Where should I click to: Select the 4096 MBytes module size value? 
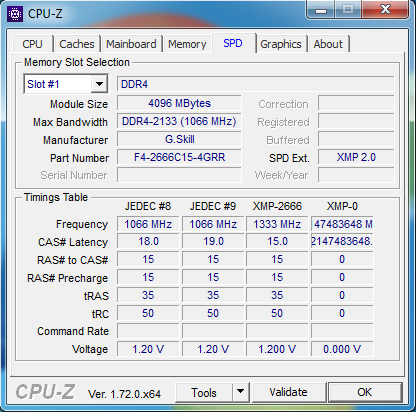point(179,103)
